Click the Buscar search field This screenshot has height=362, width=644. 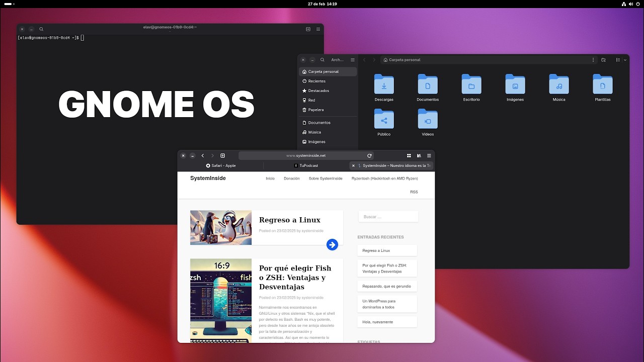click(x=388, y=217)
